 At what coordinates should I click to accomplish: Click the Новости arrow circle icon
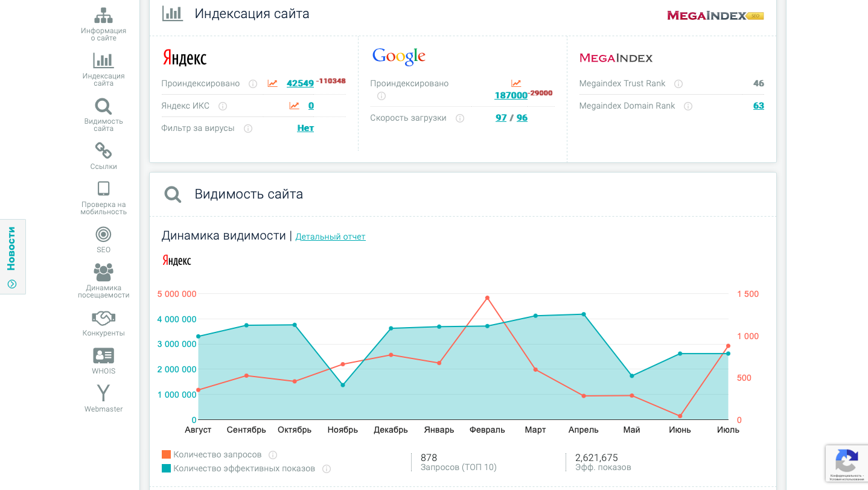[x=11, y=284]
